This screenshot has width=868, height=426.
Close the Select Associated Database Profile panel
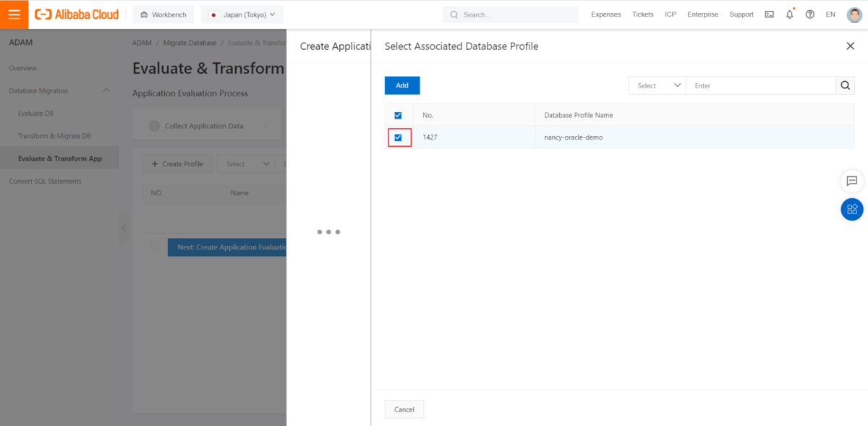[x=850, y=46]
